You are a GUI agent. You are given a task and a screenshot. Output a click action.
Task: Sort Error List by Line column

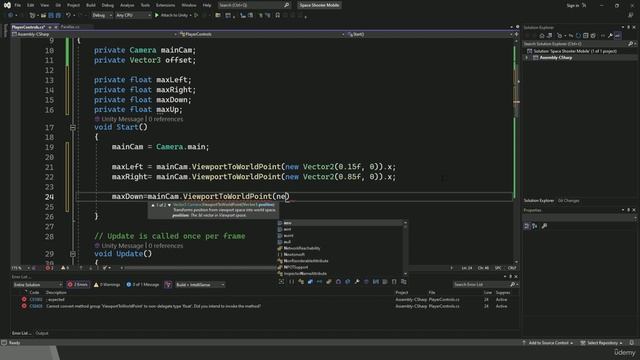487,293
